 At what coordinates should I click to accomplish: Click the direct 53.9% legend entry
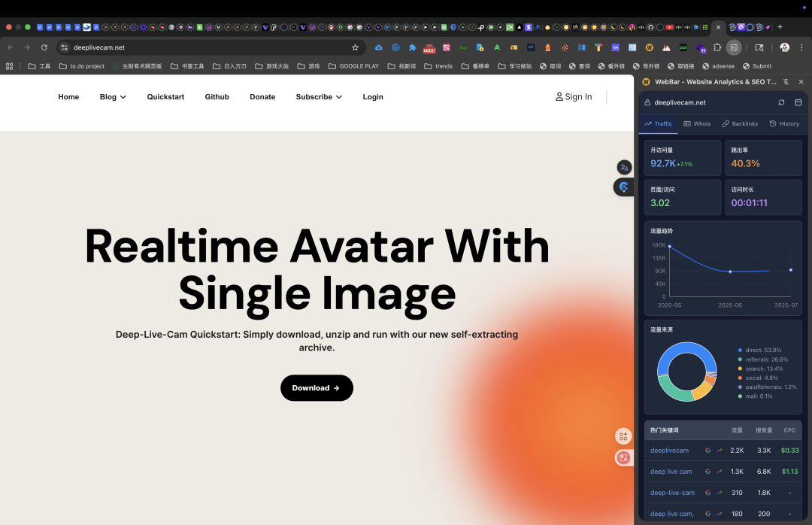click(759, 351)
